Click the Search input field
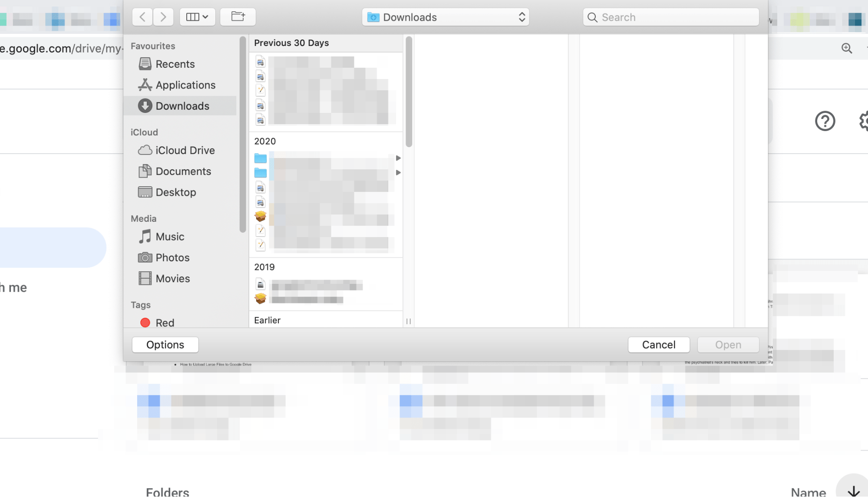Screen dimensions: 868x497 (x=670, y=16)
